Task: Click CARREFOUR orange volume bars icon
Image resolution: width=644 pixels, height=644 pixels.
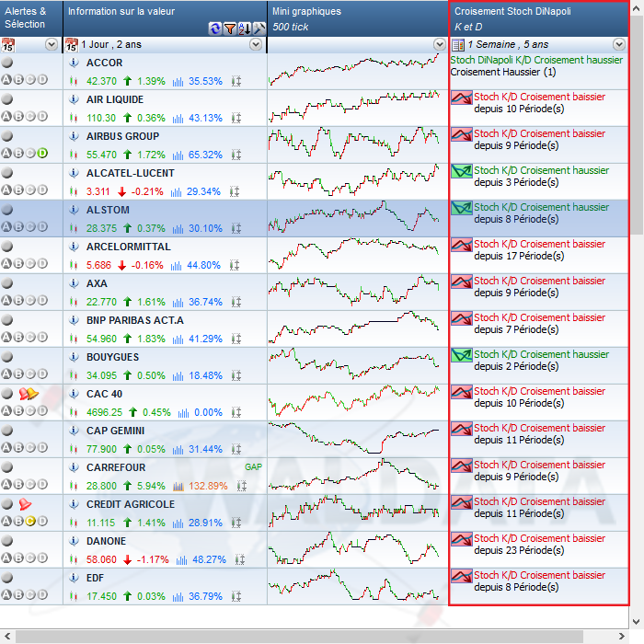Action: tap(178, 487)
